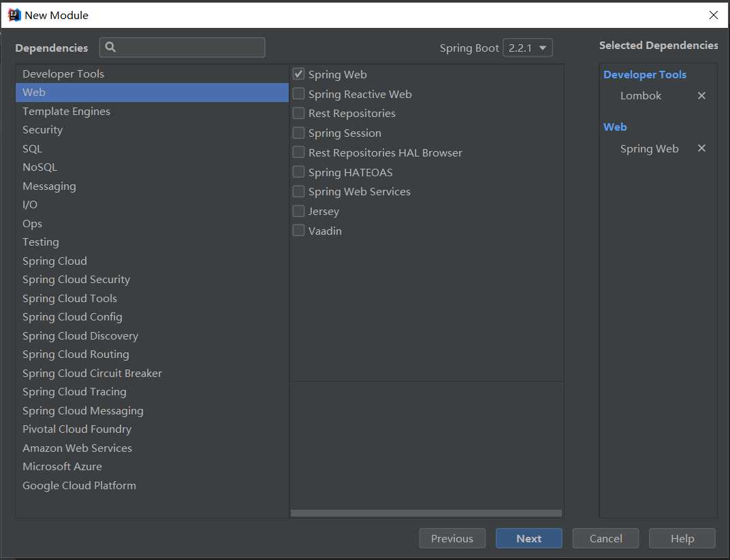Select the Vaadin checkbox
730x560 pixels.
tap(298, 231)
